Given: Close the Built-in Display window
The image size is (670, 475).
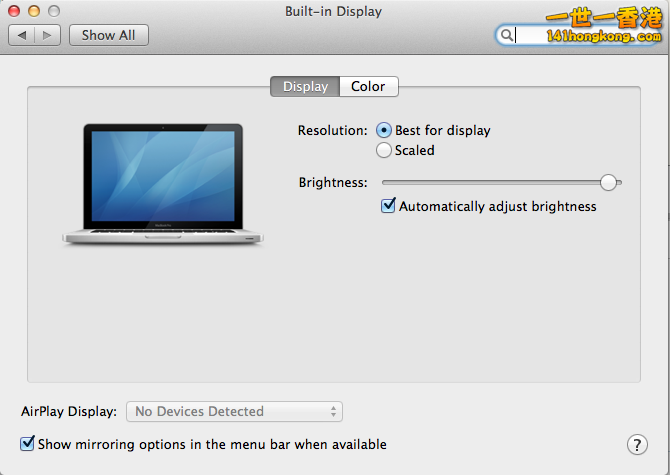Looking at the screenshot, I should 14,11.
